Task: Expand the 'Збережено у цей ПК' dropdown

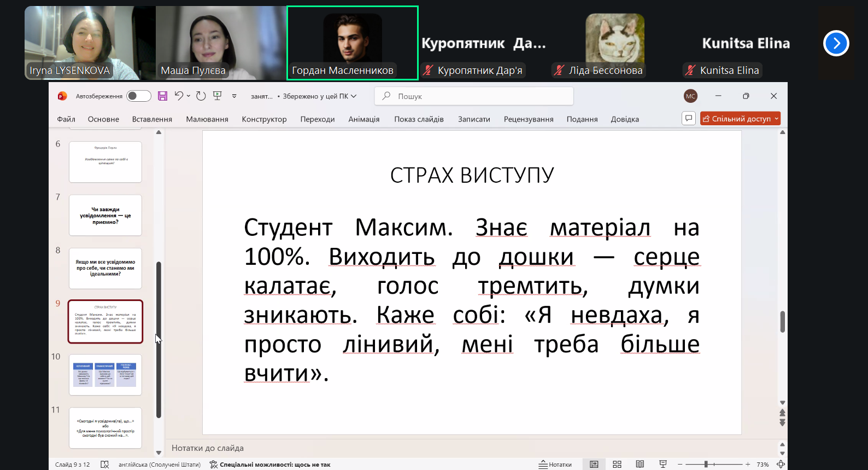Action: [x=354, y=96]
